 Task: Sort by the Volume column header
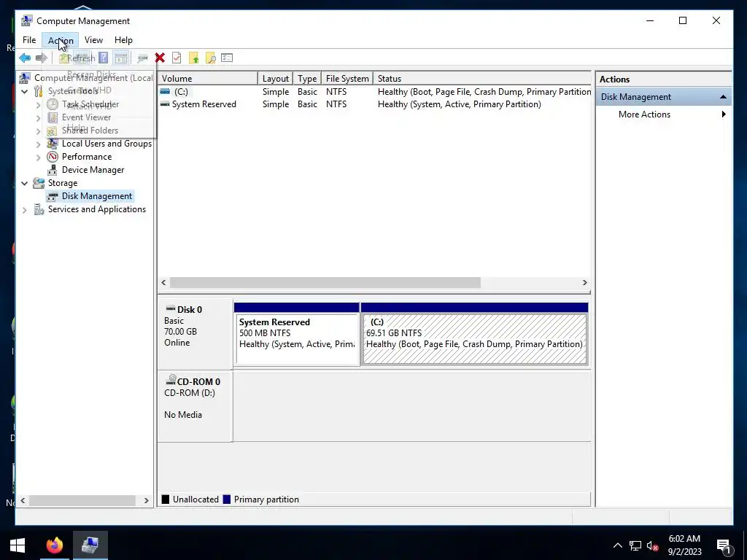[208, 79]
